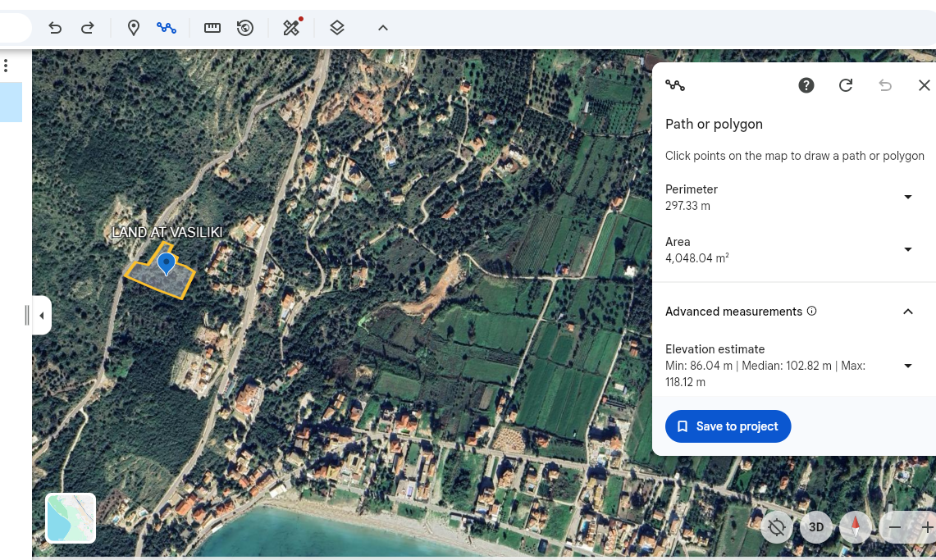
Task: Click the Save to project button
Action: 728,426
